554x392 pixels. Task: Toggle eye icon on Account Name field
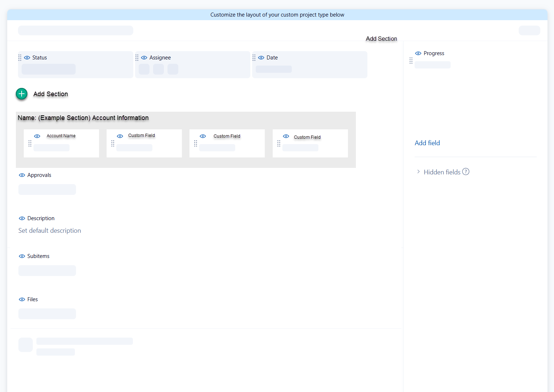[x=37, y=136]
